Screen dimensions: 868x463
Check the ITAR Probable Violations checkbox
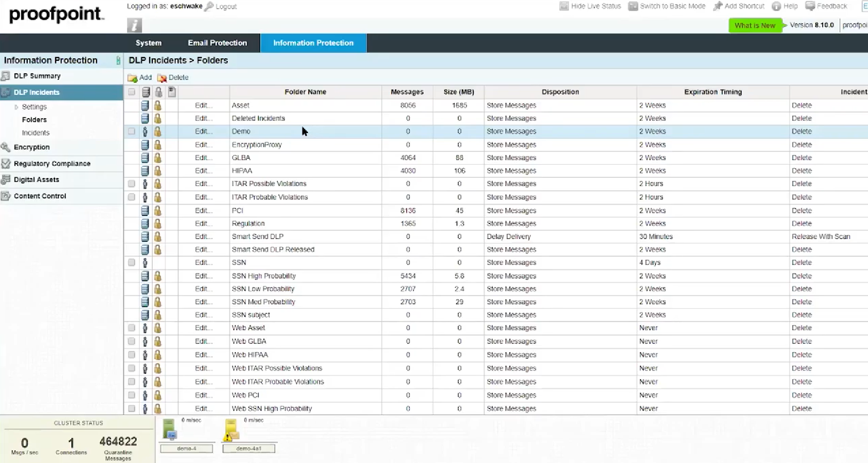point(131,197)
